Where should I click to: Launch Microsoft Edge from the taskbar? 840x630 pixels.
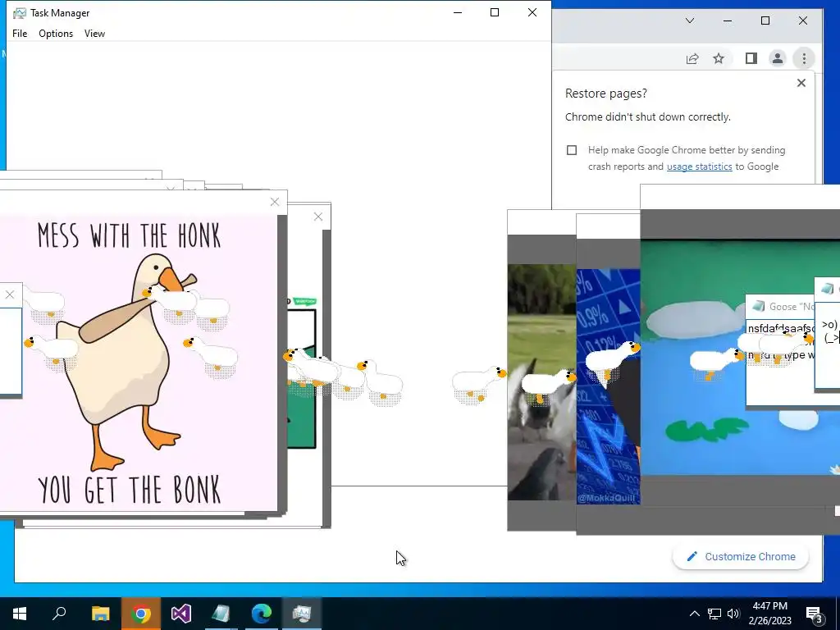262,614
